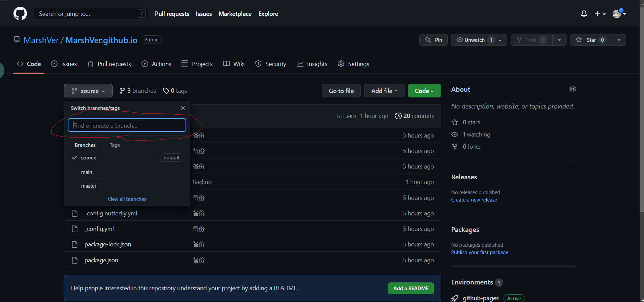Click the branches count icon

click(x=123, y=91)
